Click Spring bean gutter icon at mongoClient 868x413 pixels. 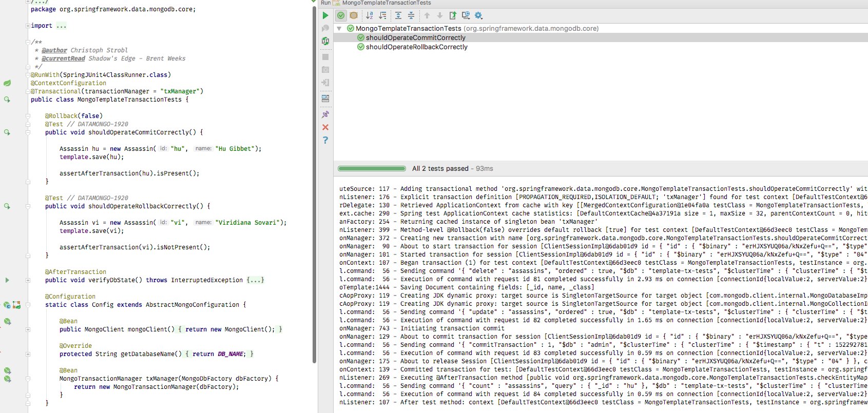7,321
